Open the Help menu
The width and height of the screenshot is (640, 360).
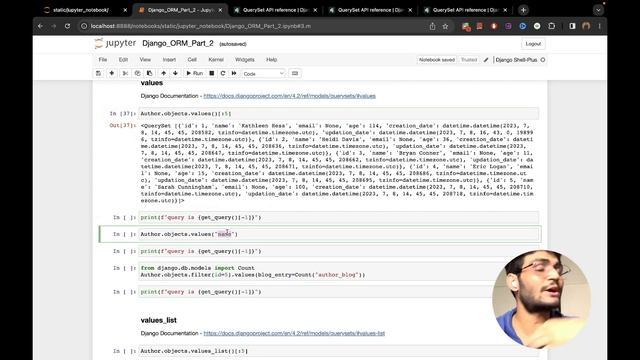(x=271, y=60)
